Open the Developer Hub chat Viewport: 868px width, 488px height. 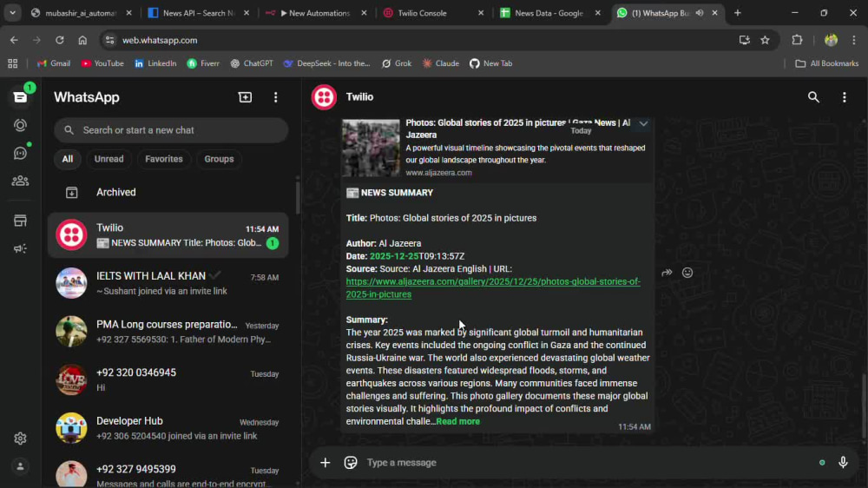(168, 428)
